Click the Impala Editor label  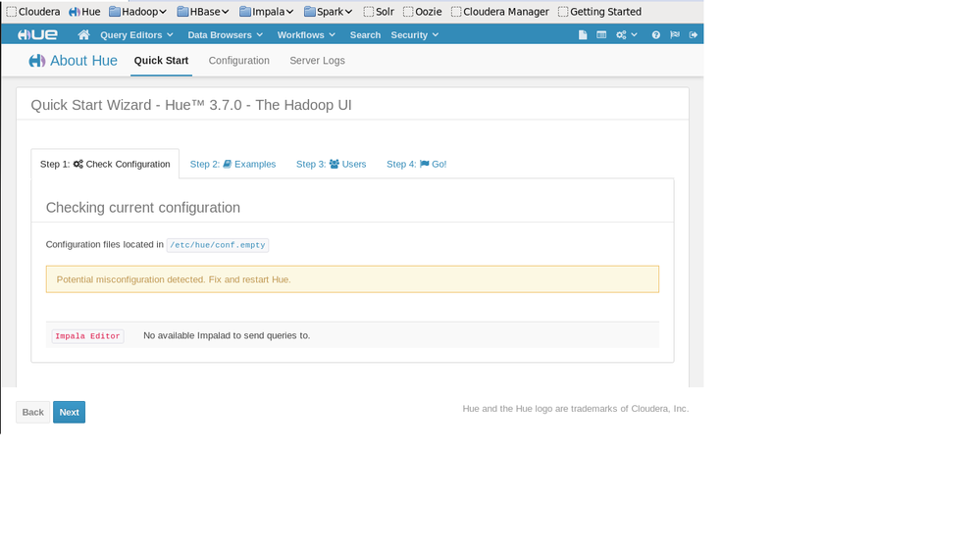point(87,336)
